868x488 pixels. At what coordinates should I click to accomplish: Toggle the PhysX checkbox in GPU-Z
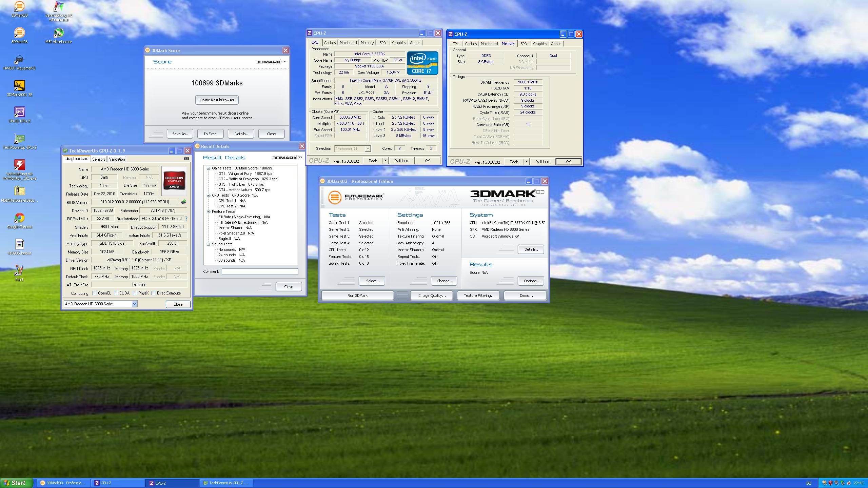coord(135,293)
